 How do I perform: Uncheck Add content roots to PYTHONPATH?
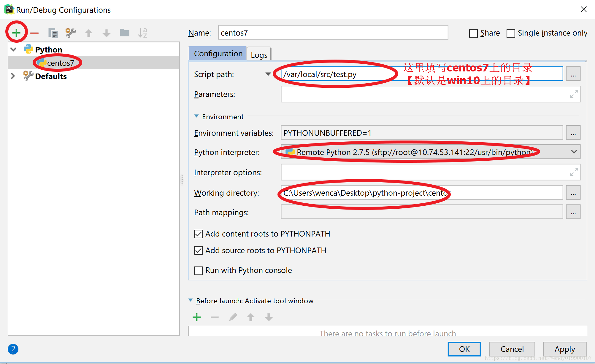pos(198,234)
